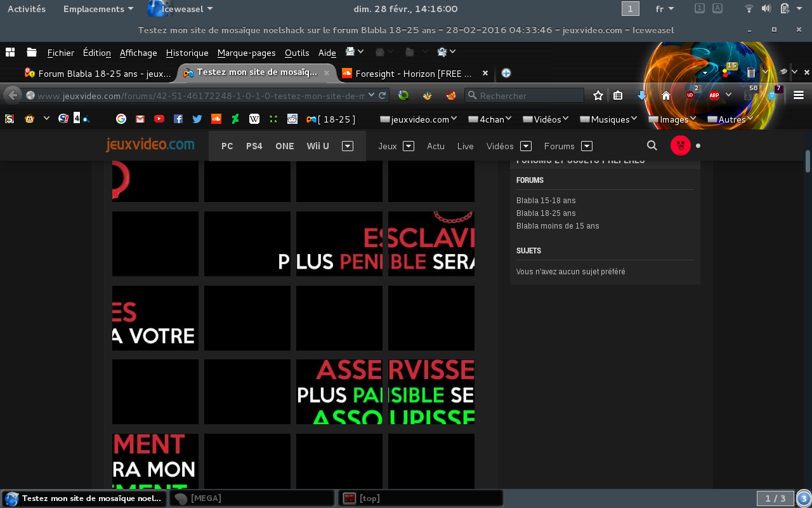The width and height of the screenshot is (812, 508).
Task: Open the Wikipedia bookmark icon
Action: point(254,119)
